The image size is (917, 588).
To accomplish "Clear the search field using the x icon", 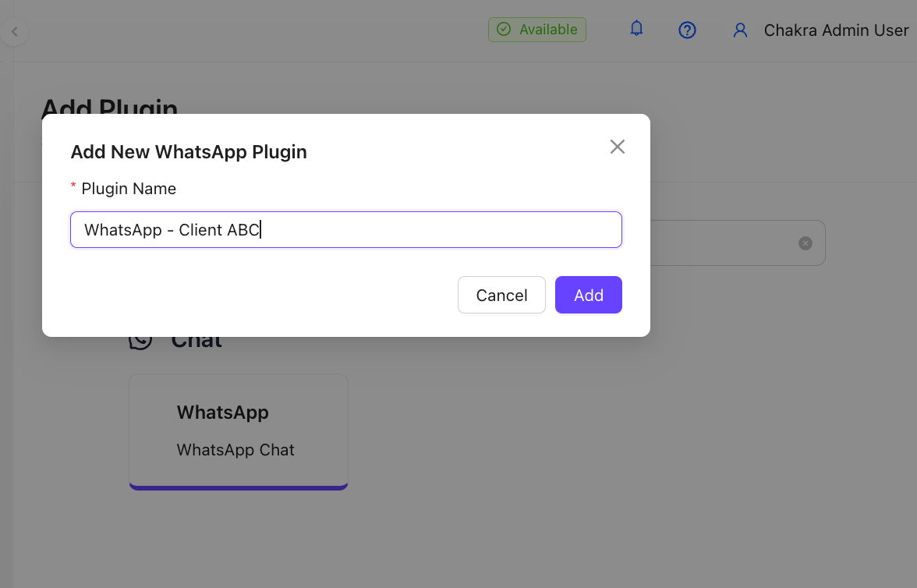I will pos(805,243).
